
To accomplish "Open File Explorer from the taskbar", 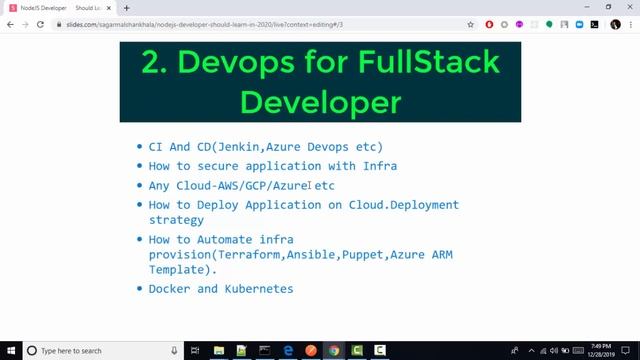I will coord(219,351).
